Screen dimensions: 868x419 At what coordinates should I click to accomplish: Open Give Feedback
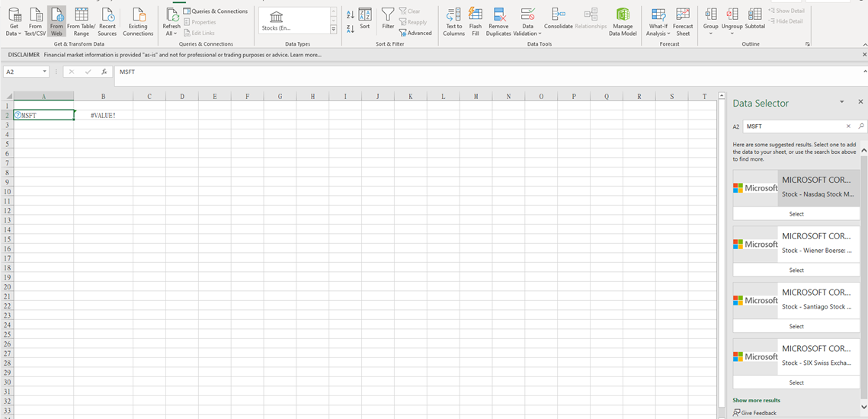(754, 413)
